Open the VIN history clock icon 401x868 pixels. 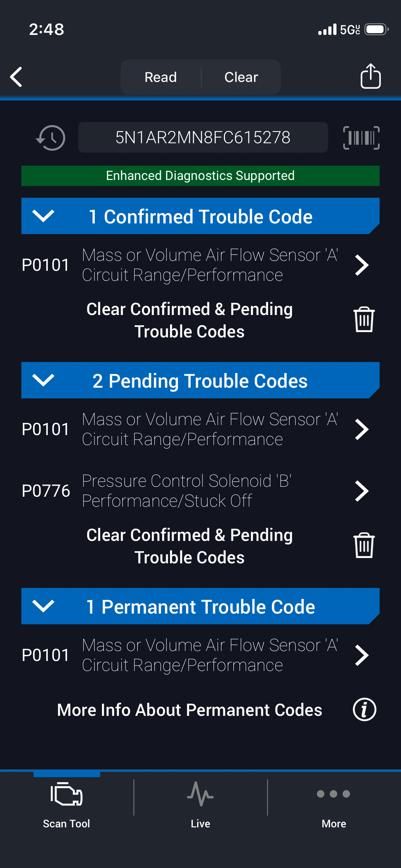point(51,138)
